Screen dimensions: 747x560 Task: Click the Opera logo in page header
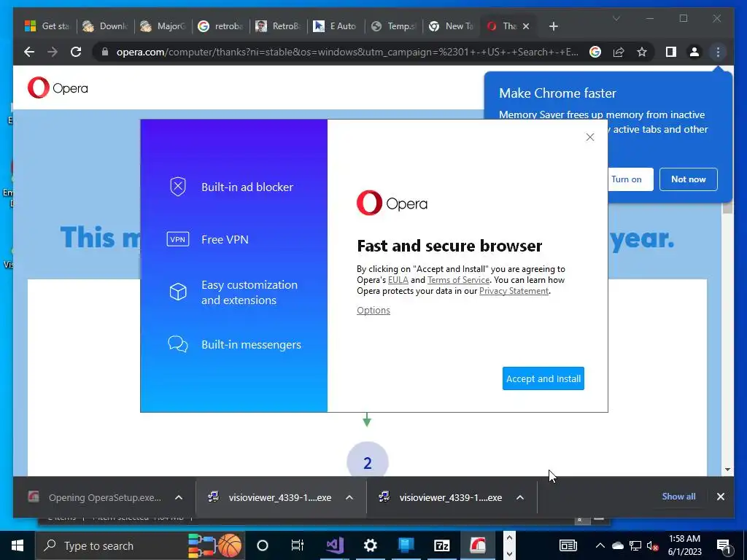pos(58,87)
